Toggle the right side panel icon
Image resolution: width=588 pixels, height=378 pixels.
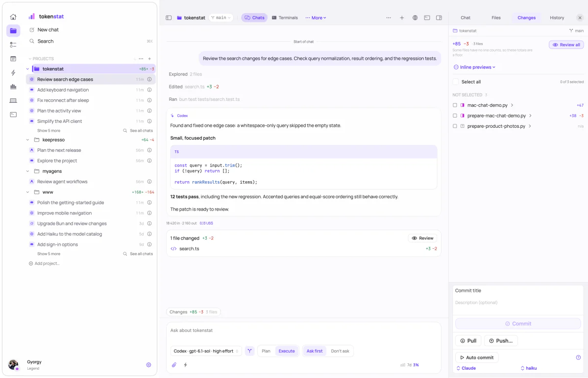coord(439,18)
